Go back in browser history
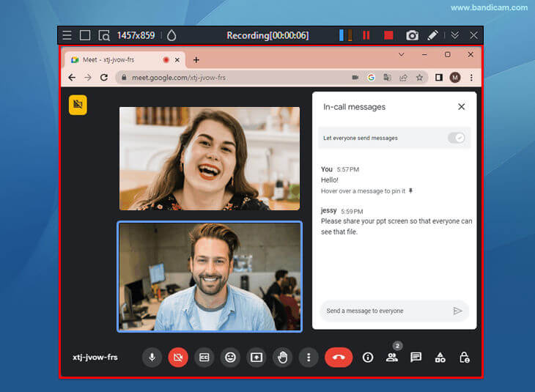The height and width of the screenshot is (392, 535). coord(72,78)
